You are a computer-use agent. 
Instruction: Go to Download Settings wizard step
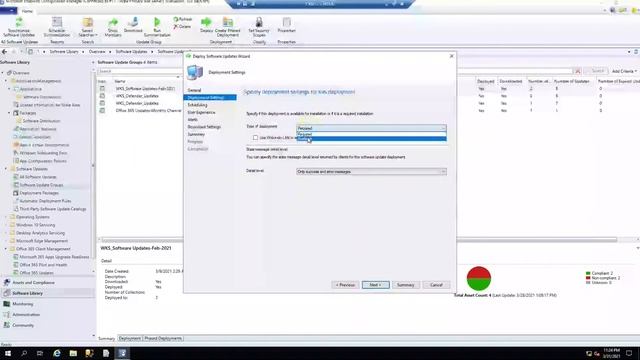[x=204, y=127]
